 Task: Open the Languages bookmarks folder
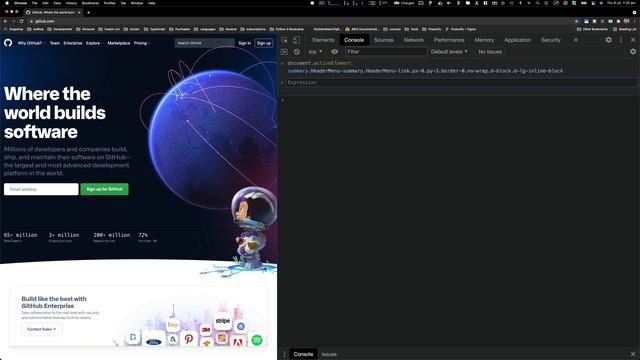click(x=205, y=29)
